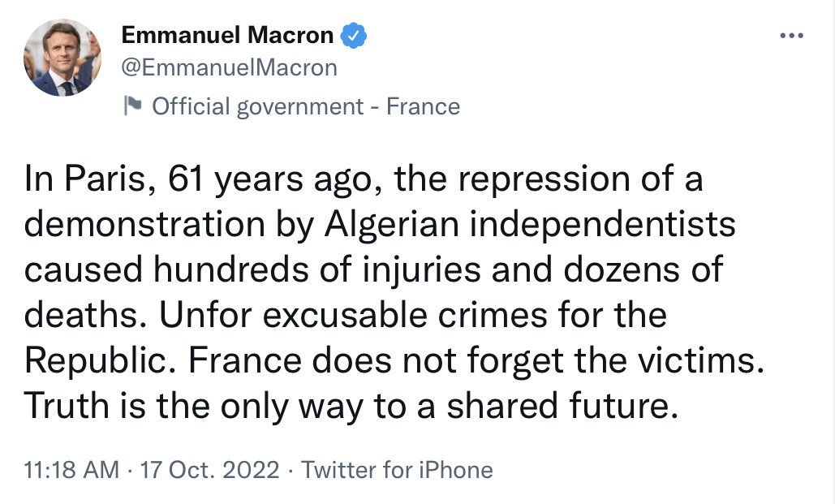Click the phrase dozens of
Screen dimensions: 835x504
pos(643,269)
